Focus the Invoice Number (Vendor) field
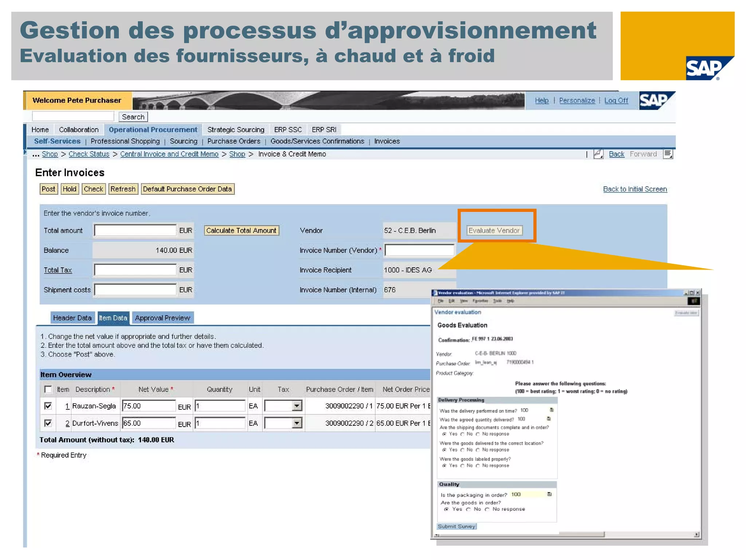The height and width of the screenshot is (560, 746). (x=420, y=250)
